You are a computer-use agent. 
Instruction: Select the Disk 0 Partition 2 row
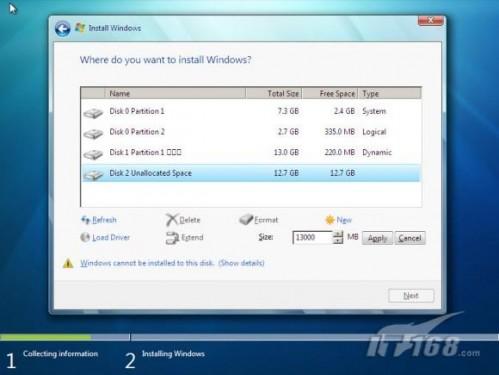point(251,132)
